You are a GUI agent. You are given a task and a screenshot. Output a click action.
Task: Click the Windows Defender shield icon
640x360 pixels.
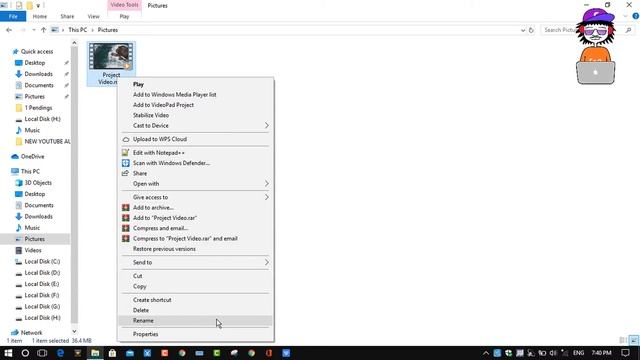[x=126, y=163]
